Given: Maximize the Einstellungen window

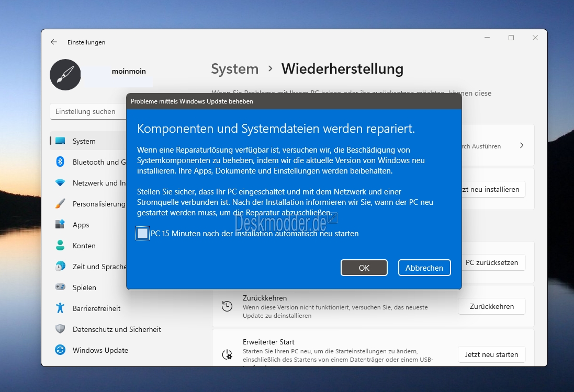Looking at the screenshot, I should (x=511, y=38).
